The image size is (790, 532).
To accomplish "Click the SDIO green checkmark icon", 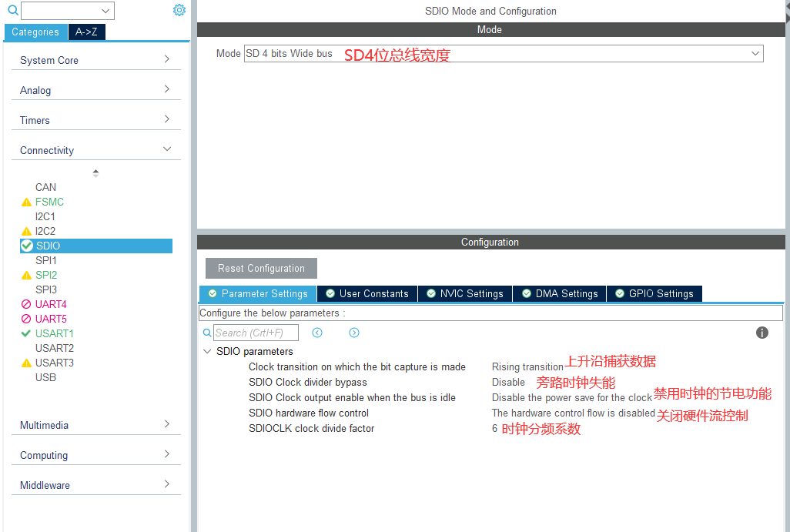I will coord(27,246).
